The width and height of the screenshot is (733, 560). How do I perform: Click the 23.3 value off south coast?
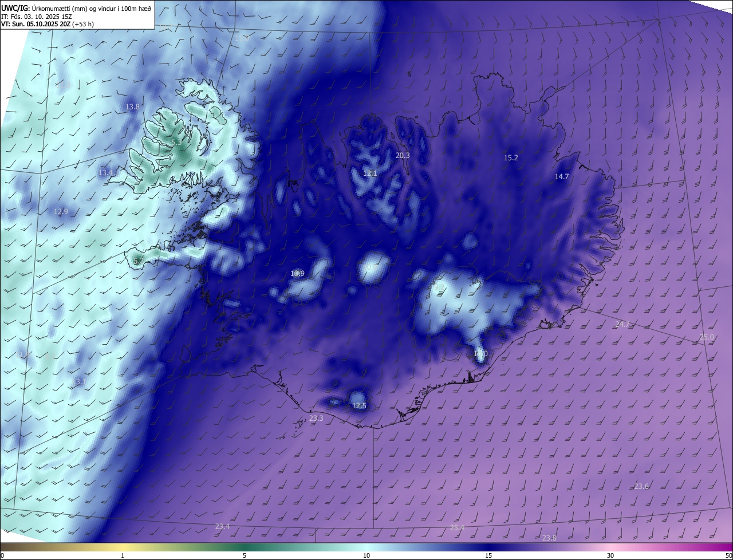click(x=316, y=419)
